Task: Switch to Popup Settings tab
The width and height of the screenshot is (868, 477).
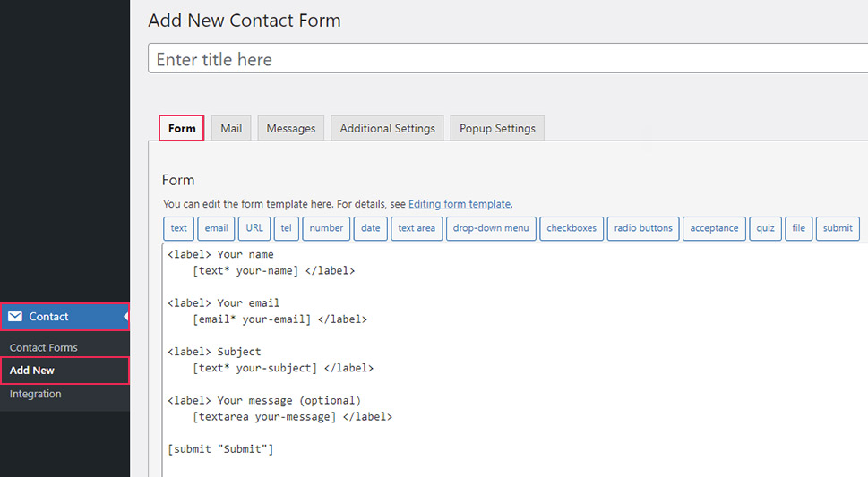Action: 497,128
